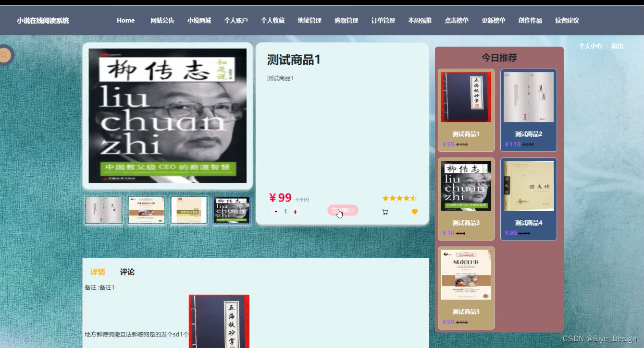Viewport: 644px width, 348px height.
Task: Open 订单管理 menu item
Action: 383,20
